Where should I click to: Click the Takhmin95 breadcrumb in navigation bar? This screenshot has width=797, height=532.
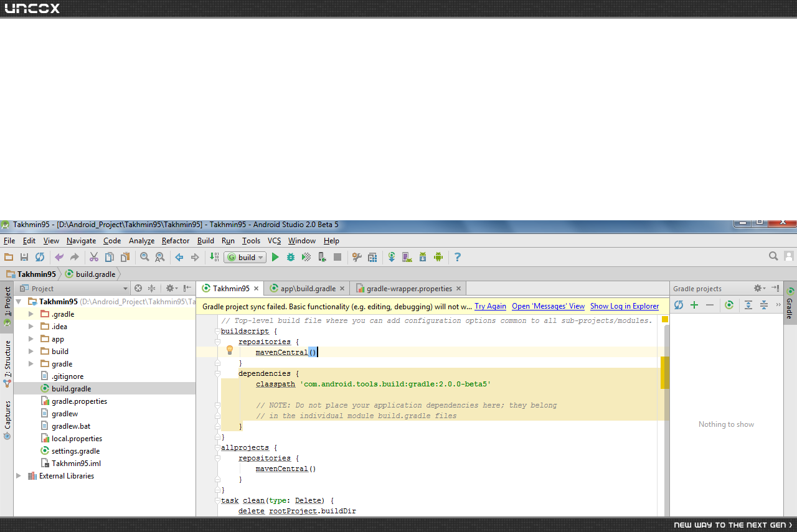pos(31,274)
